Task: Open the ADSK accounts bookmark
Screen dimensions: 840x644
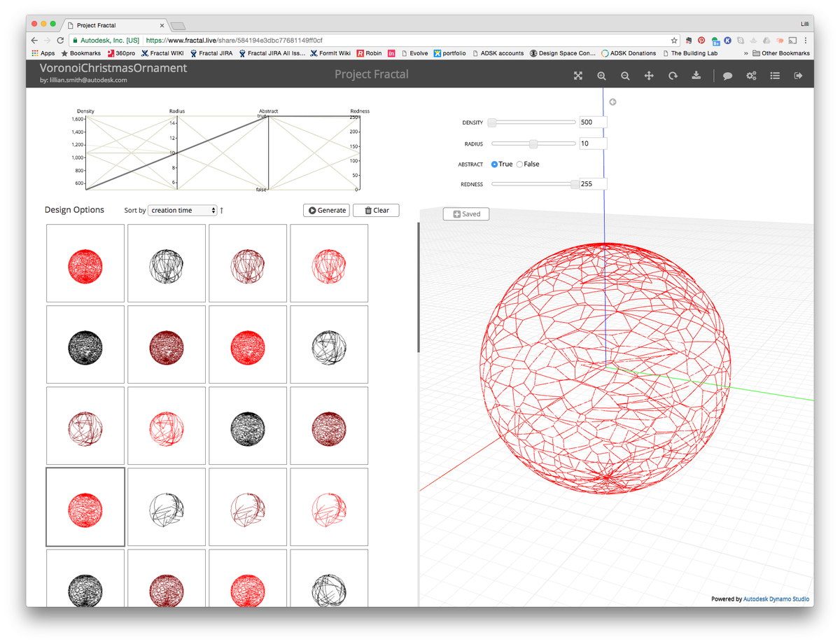Action: point(498,53)
